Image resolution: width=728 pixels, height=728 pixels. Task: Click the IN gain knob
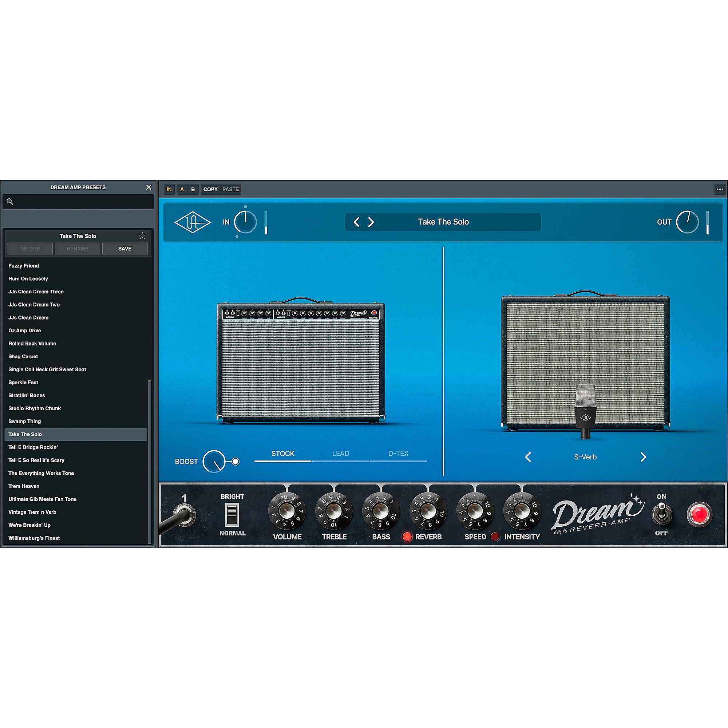pos(245,222)
